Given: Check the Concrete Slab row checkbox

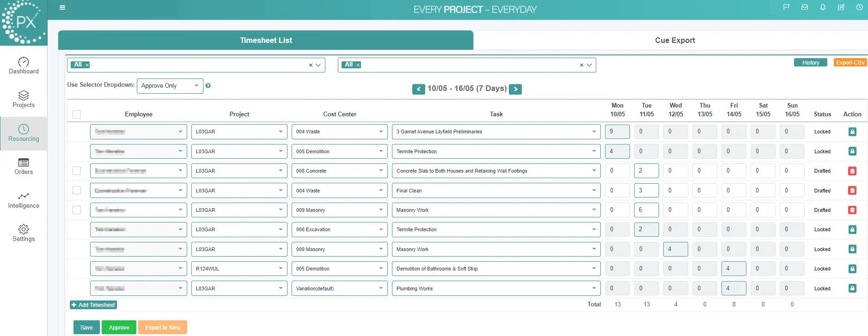Looking at the screenshot, I should [x=77, y=171].
